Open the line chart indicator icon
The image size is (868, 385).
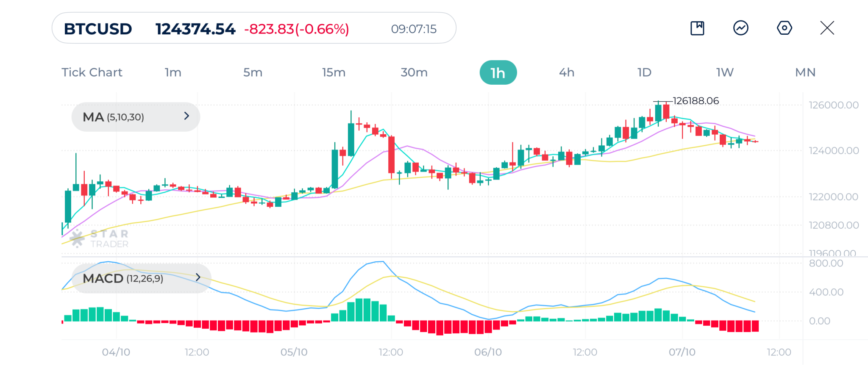pos(741,28)
